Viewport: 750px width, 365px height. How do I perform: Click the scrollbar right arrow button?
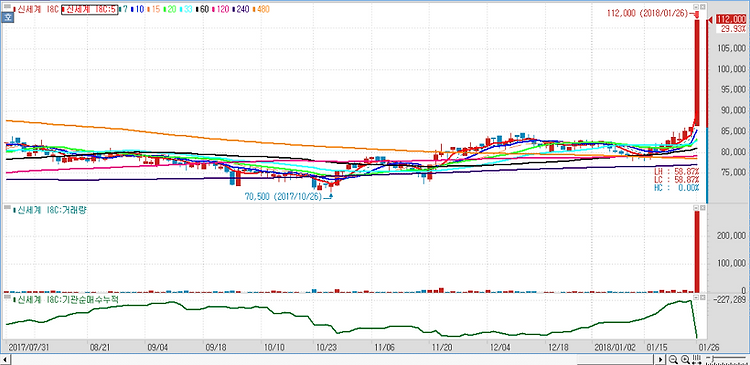(x=662, y=359)
